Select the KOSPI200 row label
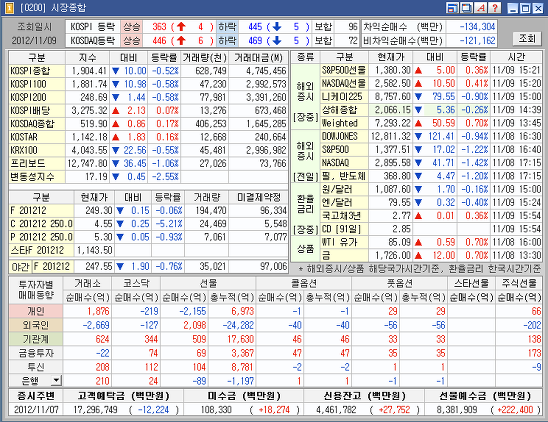The height and width of the screenshot is (422, 548). click(x=37, y=97)
